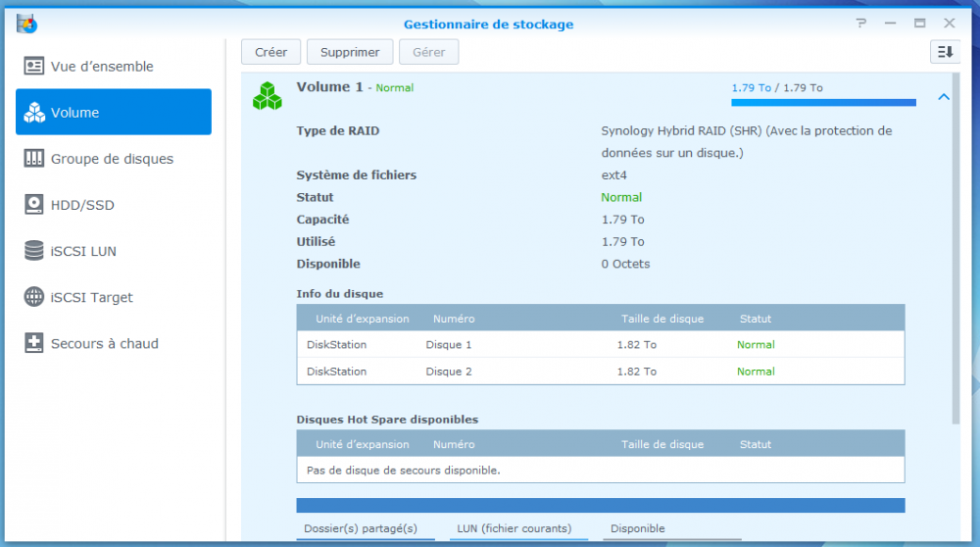Click the Groupe de disques icon
The image size is (980, 547).
(34, 159)
